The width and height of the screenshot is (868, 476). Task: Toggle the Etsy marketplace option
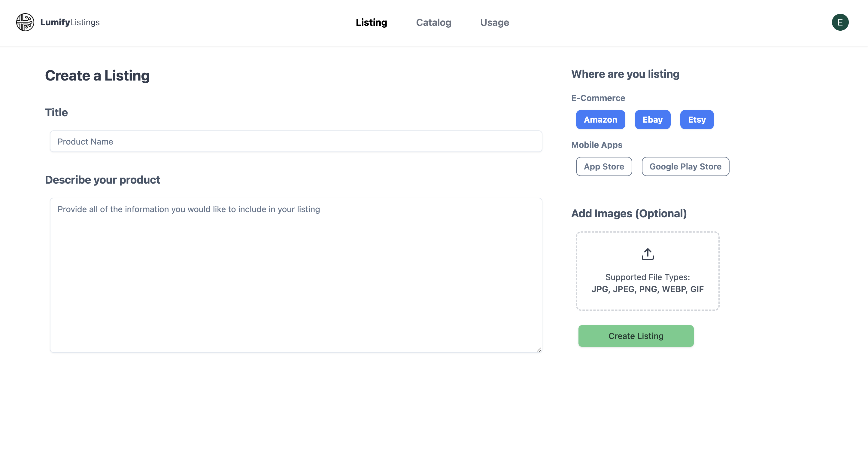[x=697, y=120]
